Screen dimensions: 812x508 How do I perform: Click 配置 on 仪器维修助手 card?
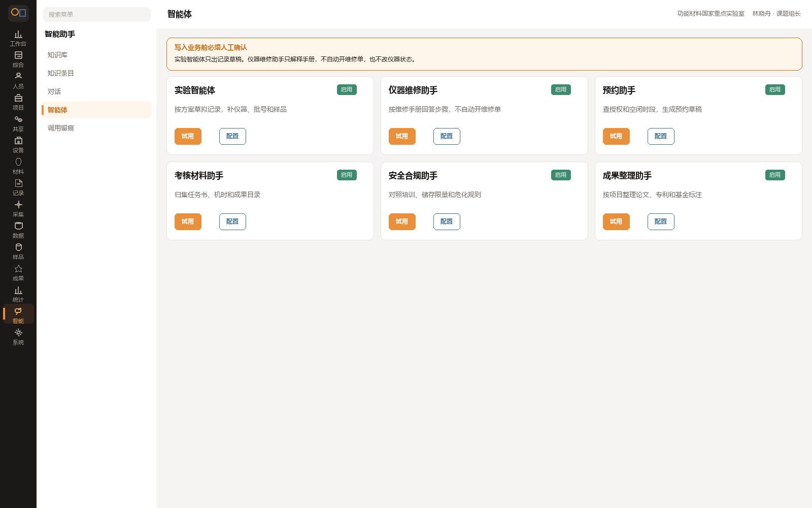click(x=447, y=136)
